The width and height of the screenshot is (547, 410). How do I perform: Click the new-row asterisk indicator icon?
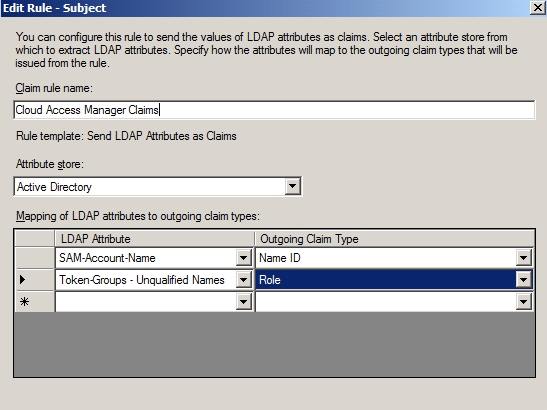coord(24,301)
